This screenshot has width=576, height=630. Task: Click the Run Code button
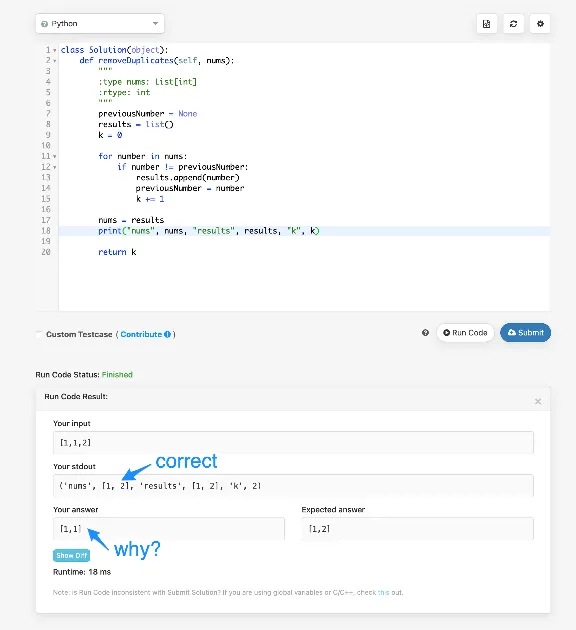pos(465,333)
